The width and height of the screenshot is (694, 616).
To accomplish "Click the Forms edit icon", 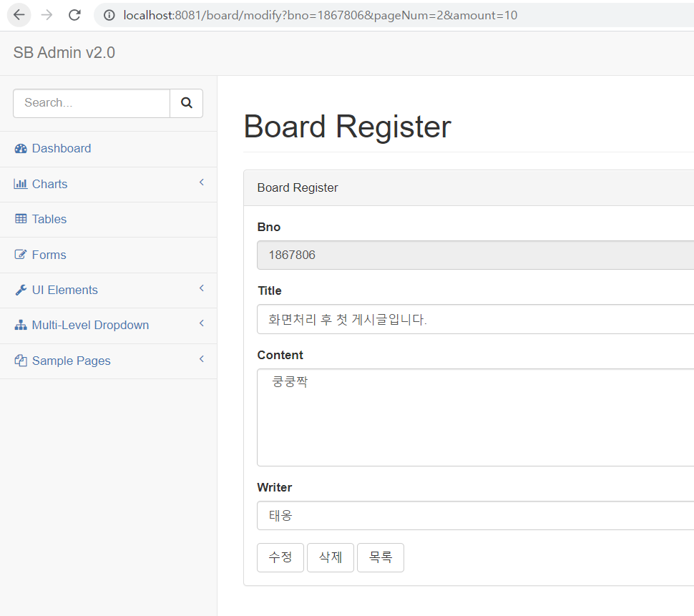I will [20, 255].
